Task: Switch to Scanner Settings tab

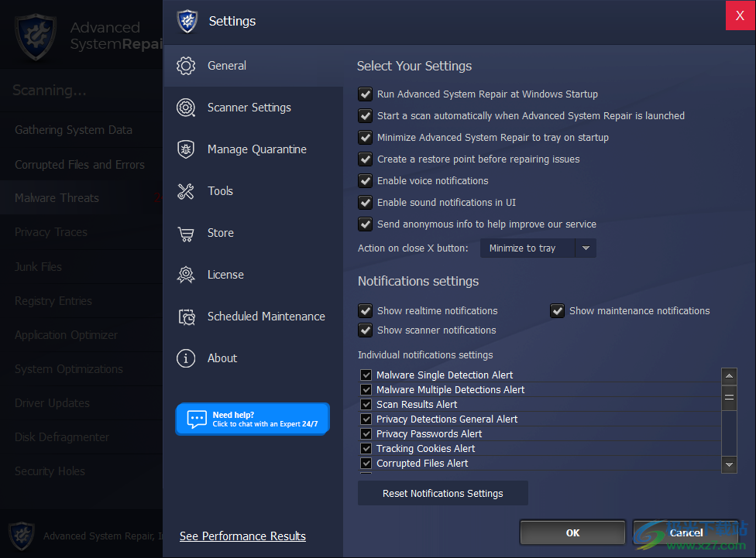Action: (x=253, y=108)
